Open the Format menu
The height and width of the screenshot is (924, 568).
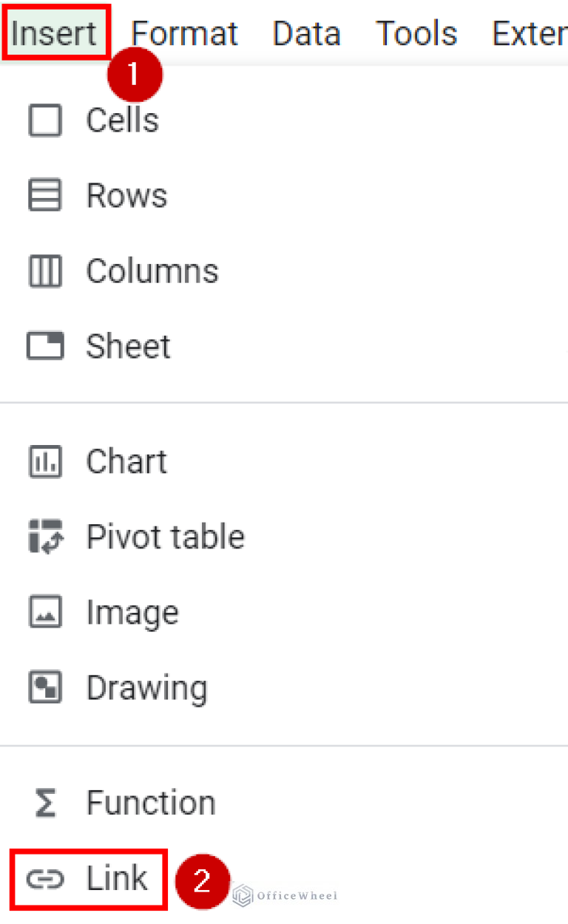click(x=184, y=33)
